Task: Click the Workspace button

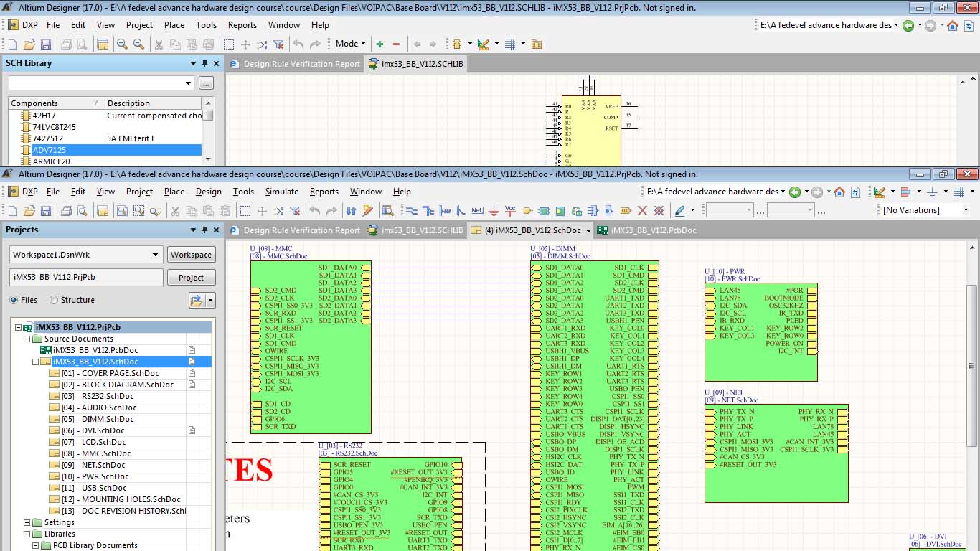Action: [x=191, y=255]
